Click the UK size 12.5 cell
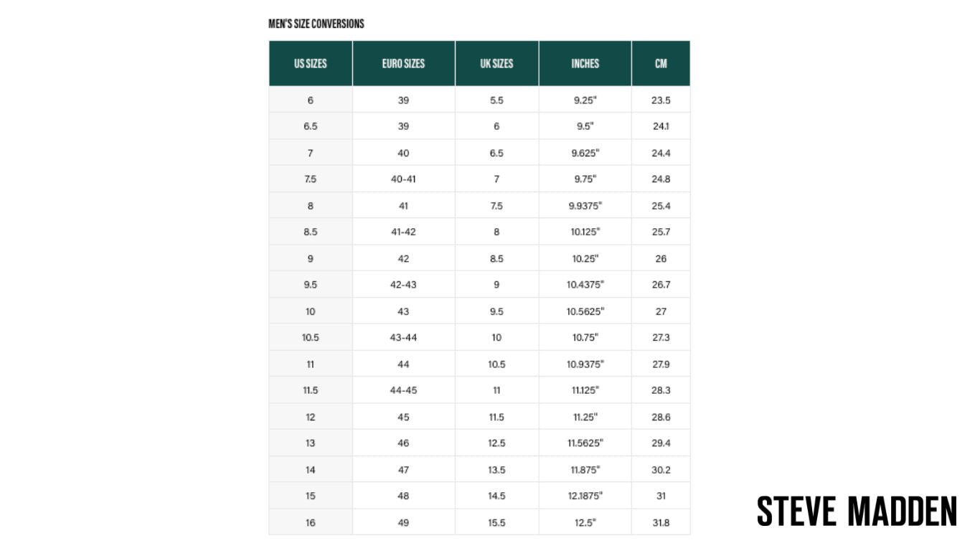980x551 pixels. coord(496,443)
